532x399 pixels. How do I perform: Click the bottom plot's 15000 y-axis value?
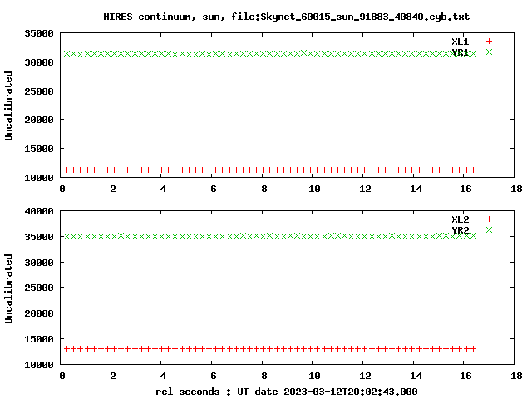point(39,339)
